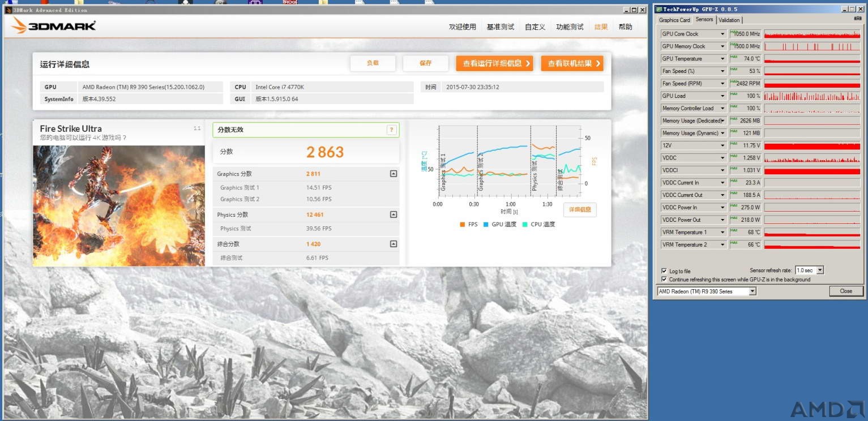Viewport: 868px width, 421px height.
Task: Click the 负载 button
Action: (x=373, y=63)
